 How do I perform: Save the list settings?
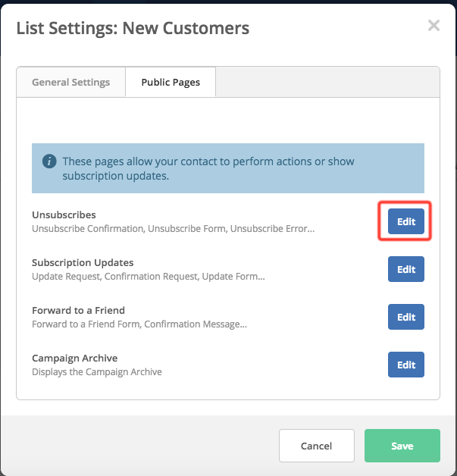[x=402, y=446]
